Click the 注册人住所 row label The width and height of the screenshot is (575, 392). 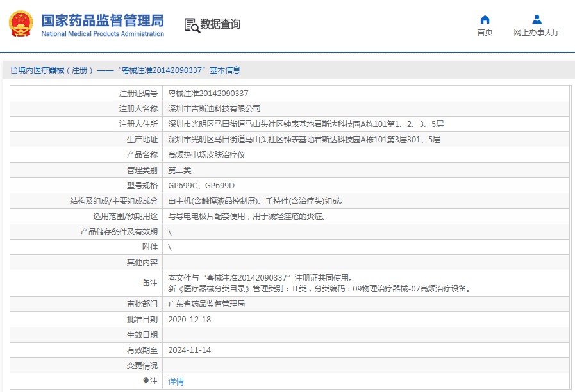pos(138,124)
